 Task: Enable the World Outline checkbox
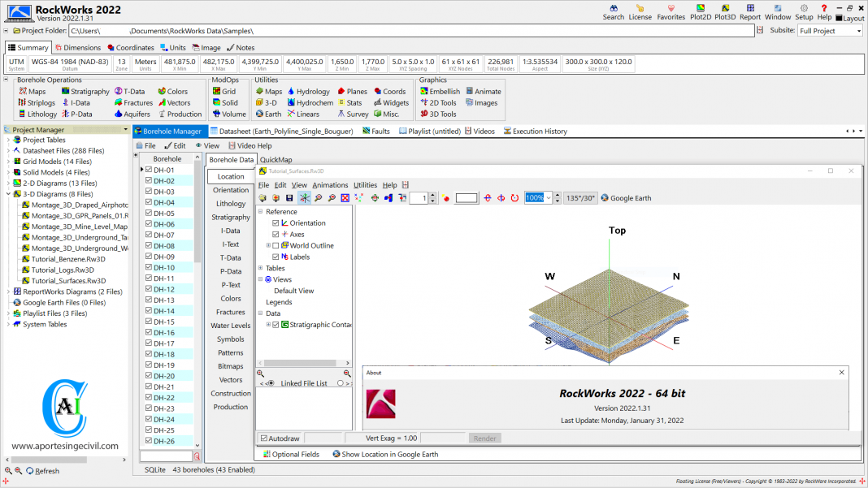tap(276, 245)
